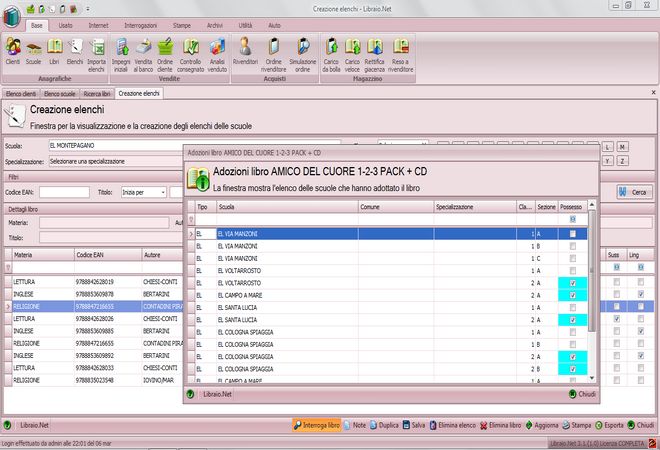
Task: Check Possesso for EL SANTA LUCIA 1 A
Action: [572, 307]
